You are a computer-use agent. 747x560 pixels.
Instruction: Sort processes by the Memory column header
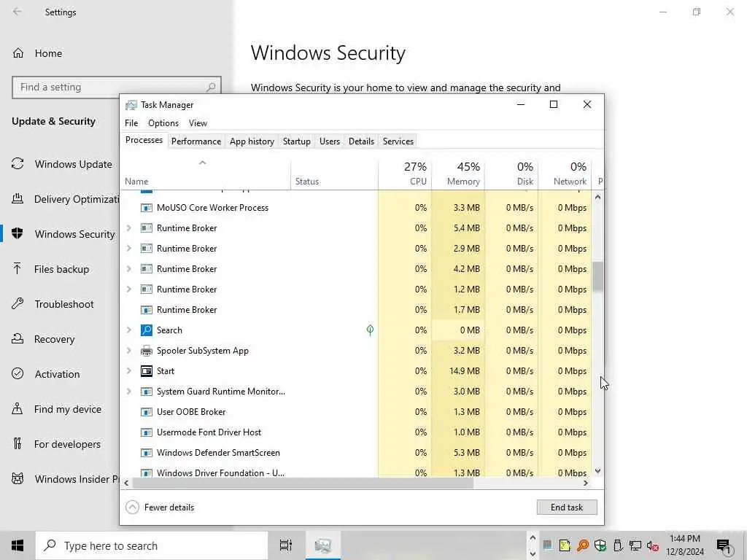[x=458, y=174]
